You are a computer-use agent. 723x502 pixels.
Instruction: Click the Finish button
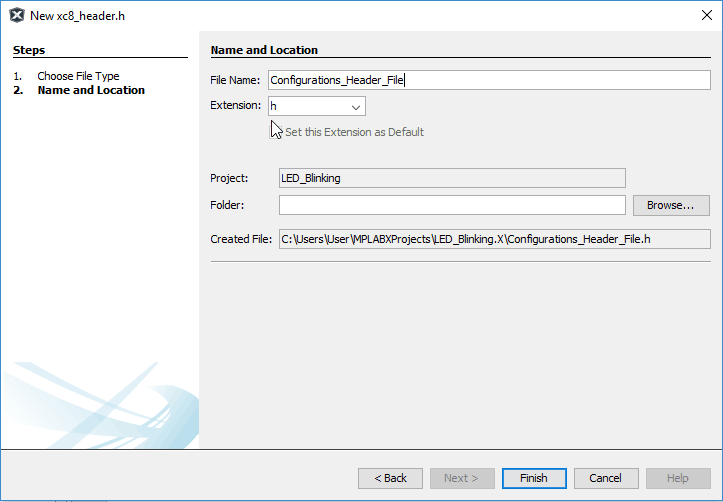click(x=533, y=478)
